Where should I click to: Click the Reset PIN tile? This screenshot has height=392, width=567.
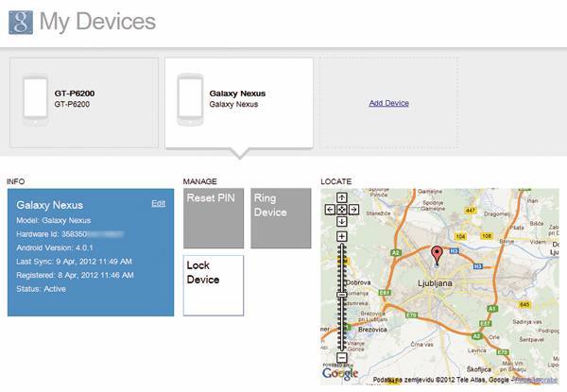[x=214, y=218]
